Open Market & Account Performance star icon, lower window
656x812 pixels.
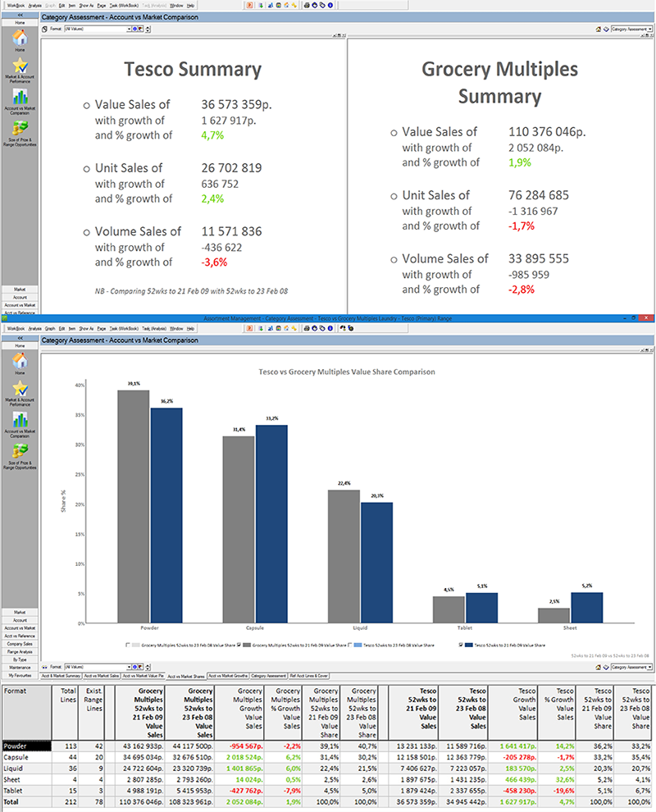click(20, 389)
